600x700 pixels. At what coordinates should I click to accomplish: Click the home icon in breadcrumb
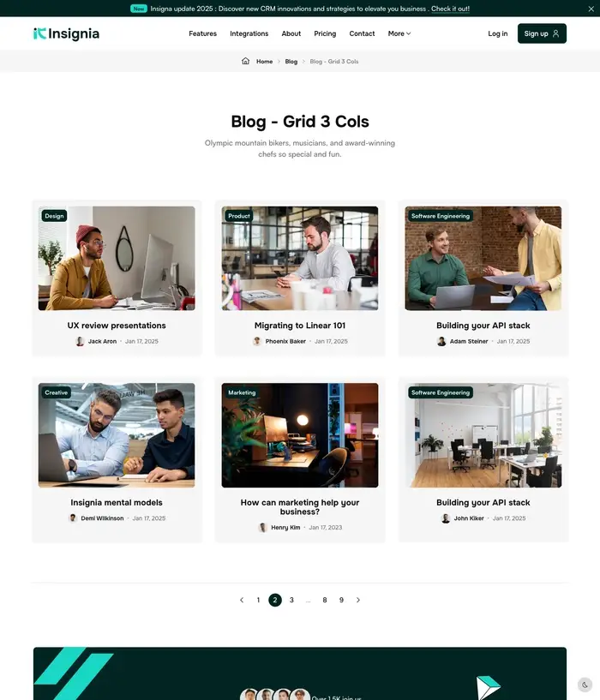pyautogui.click(x=245, y=61)
